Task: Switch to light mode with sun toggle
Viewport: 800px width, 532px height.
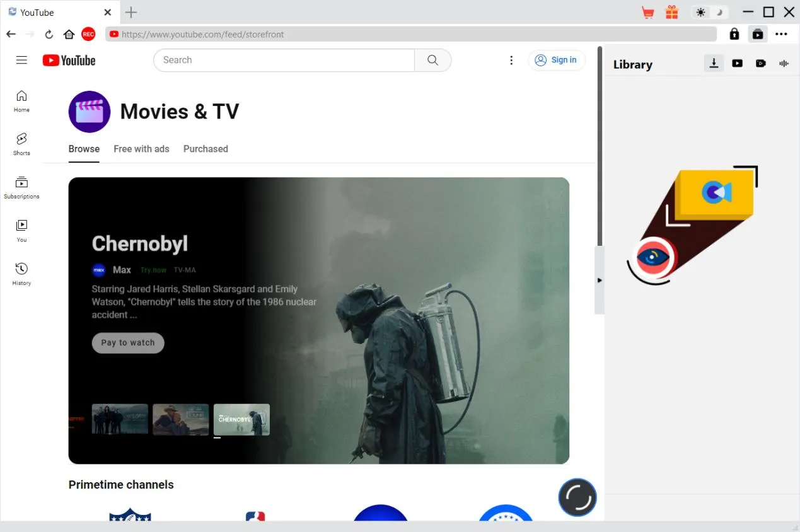Action: click(x=700, y=13)
